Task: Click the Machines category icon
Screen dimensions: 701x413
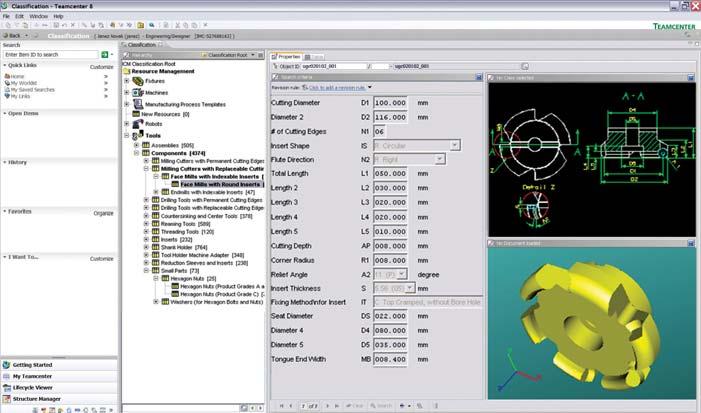Action: [137, 92]
